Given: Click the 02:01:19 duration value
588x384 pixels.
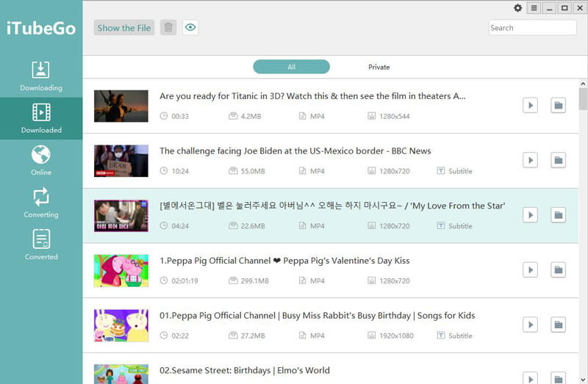Looking at the screenshot, I should click(x=185, y=281).
